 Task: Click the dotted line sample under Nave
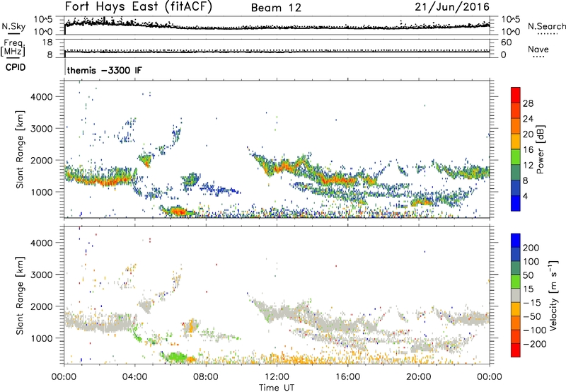tap(538, 57)
